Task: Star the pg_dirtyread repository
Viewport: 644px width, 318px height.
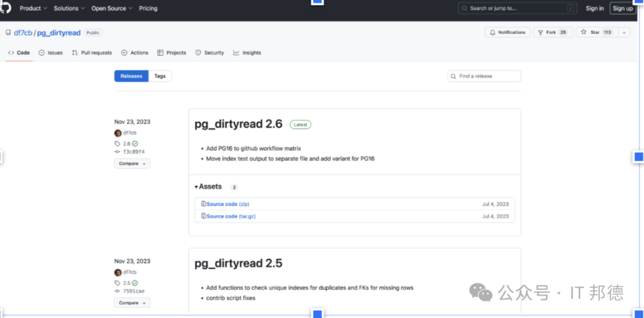Action: (x=596, y=32)
